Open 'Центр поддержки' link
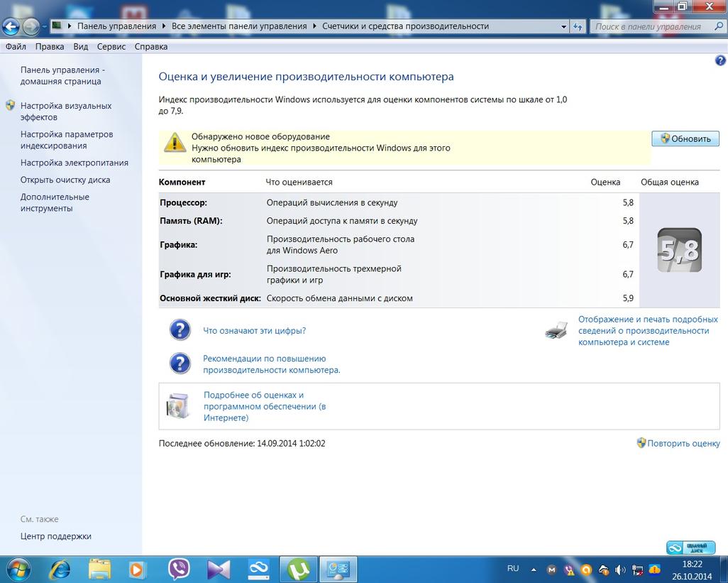Image resolution: width=728 pixels, height=583 pixels. 56,536
